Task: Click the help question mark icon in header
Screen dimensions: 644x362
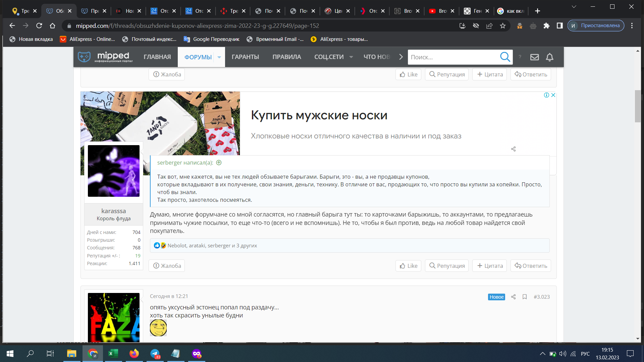Action: (520, 57)
